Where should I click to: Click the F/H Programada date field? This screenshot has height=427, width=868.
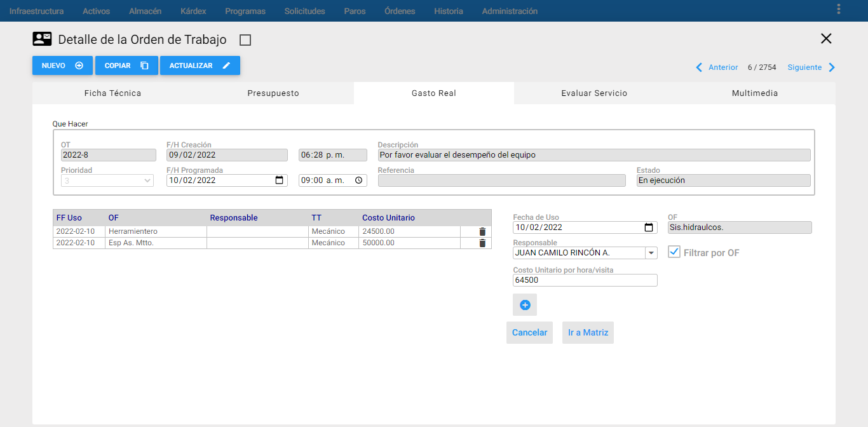click(x=227, y=180)
